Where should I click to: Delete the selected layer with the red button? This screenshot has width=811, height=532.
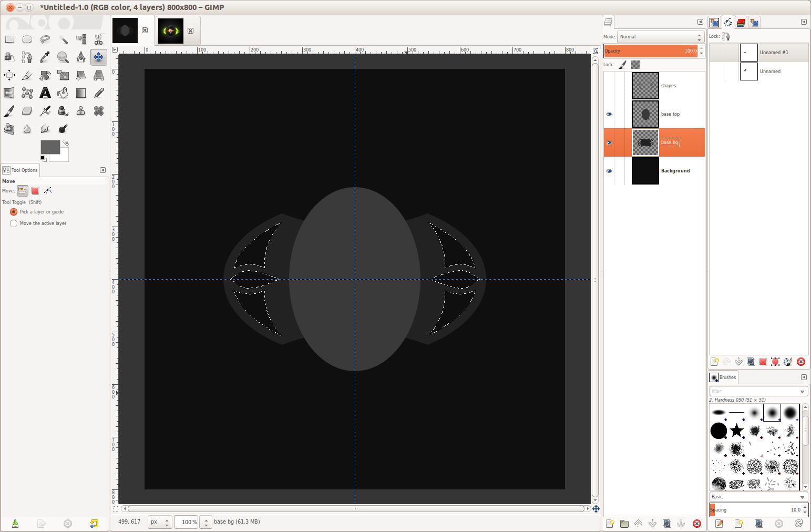[696, 524]
